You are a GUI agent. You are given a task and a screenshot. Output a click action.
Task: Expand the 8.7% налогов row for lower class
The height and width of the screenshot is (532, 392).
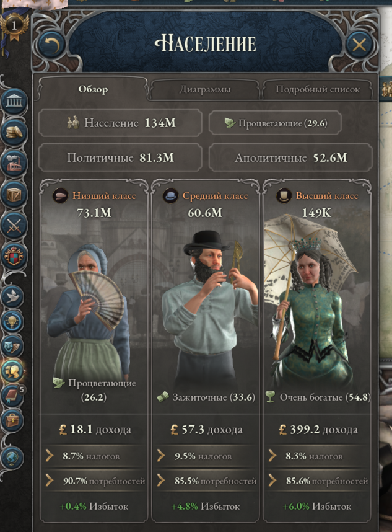tap(94, 456)
